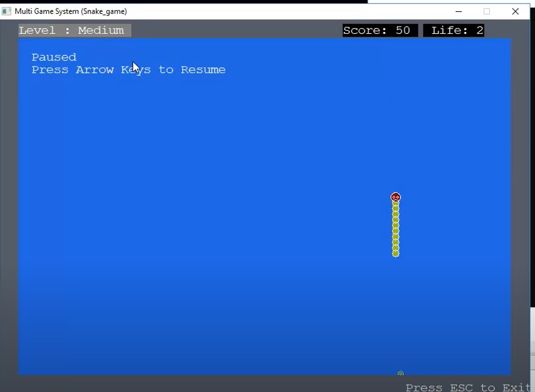Minimize the Multi Game System window
Image resolution: width=535 pixels, height=392 pixels.
pos(458,11)
